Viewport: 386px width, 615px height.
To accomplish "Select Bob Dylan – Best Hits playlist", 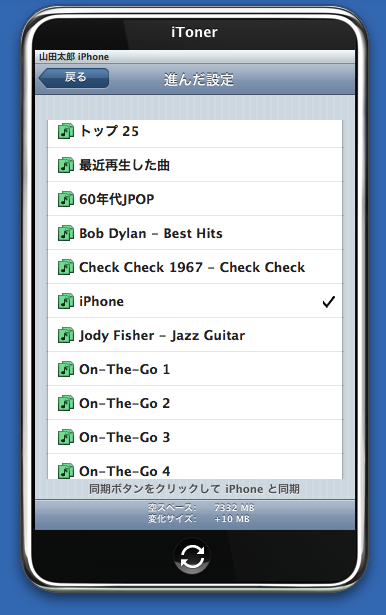I will (195, 233).
